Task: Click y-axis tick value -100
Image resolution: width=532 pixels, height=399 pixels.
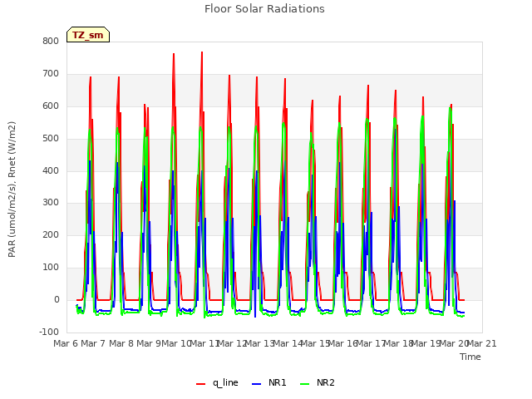Action: click(x=49, y=332)
